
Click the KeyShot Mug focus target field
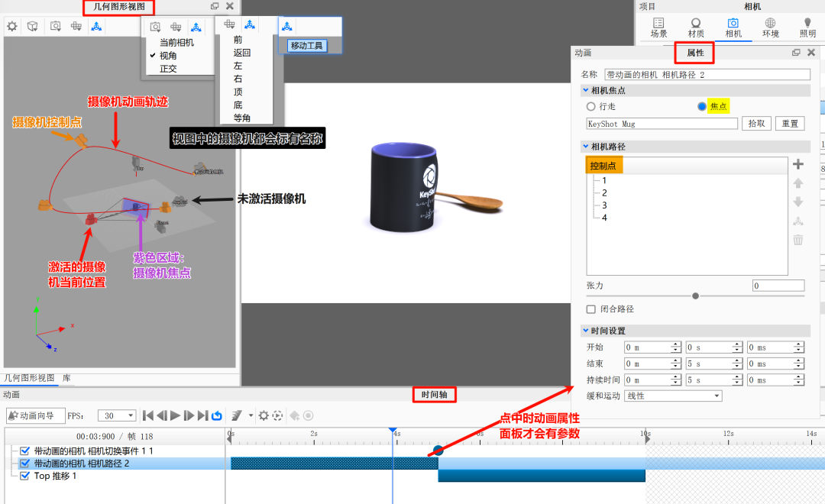662,124
